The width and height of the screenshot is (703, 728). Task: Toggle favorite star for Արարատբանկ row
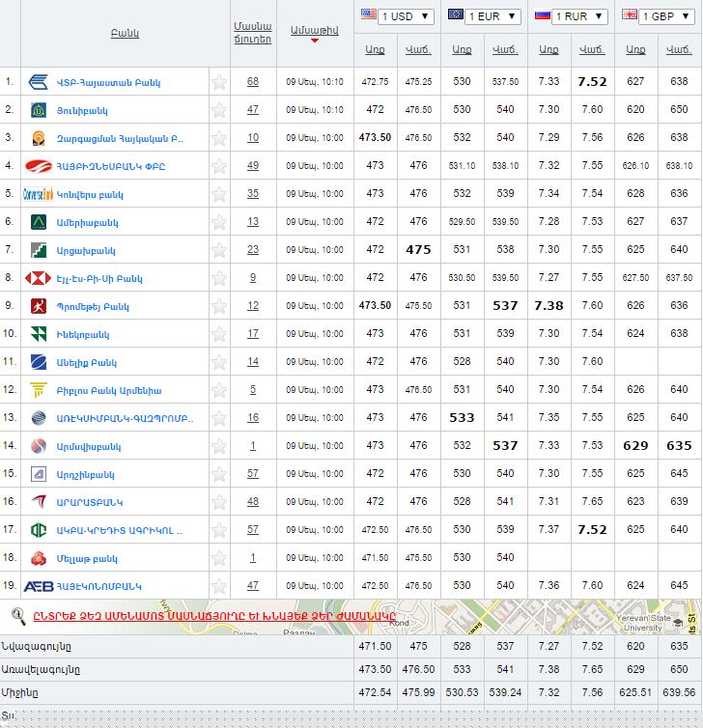219,502
